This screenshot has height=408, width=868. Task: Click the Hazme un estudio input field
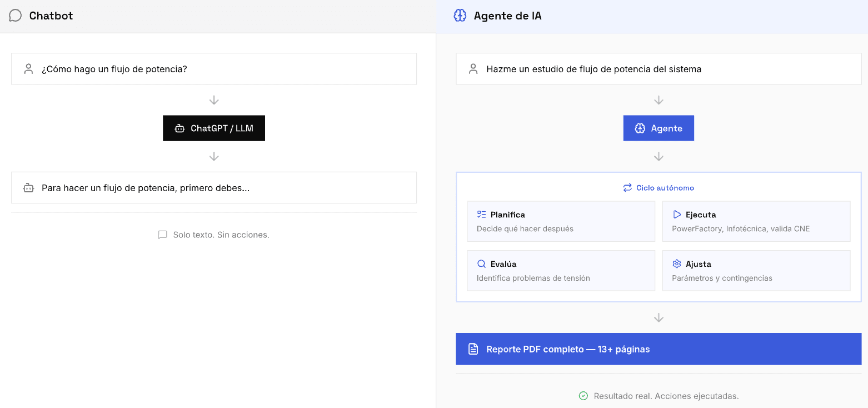click(659, 68)
